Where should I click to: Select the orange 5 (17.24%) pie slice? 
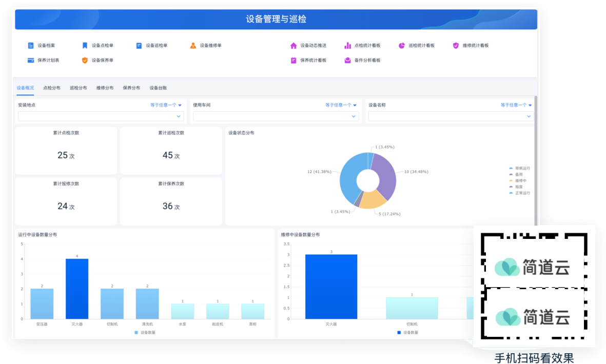click(x=372, y=200)
